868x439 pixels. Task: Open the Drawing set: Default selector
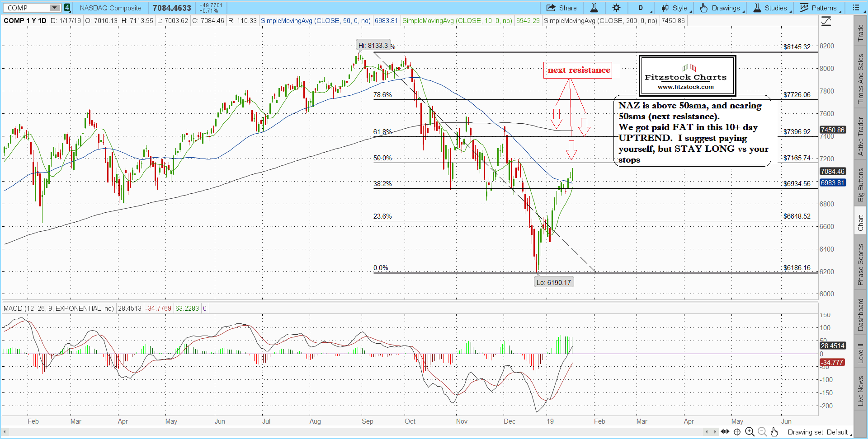coord(818,432)
